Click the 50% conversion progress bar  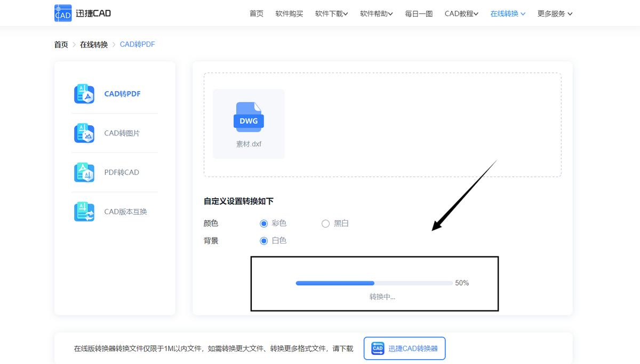tap(374, 283)
